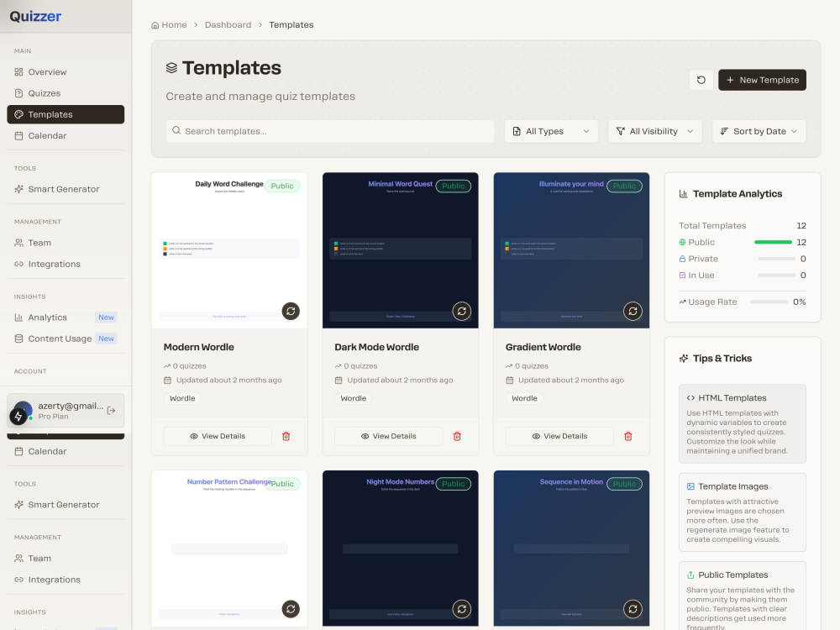Image resolution: width=840 pixels, height=630 pixels.
Task: Delete the Dark Mode Wordle template
Action: click(457, 436)
